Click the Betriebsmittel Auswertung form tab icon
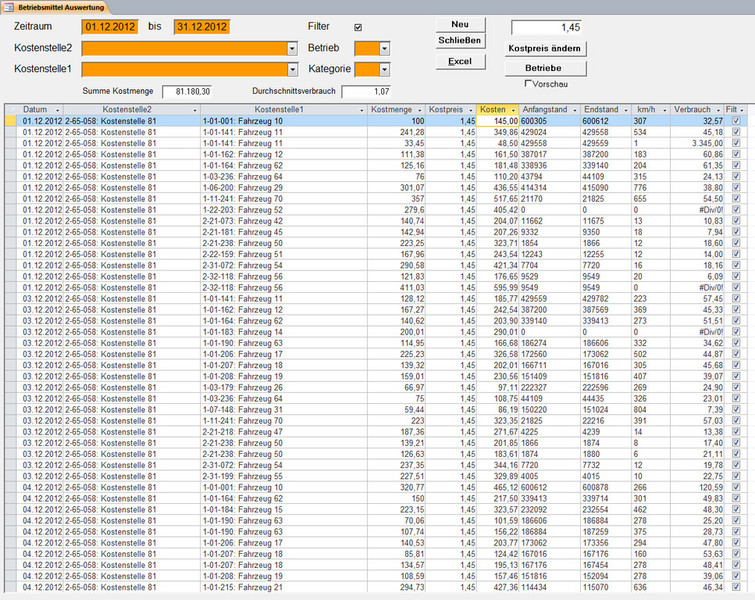755x600 pixels. [x=8, y=7]
